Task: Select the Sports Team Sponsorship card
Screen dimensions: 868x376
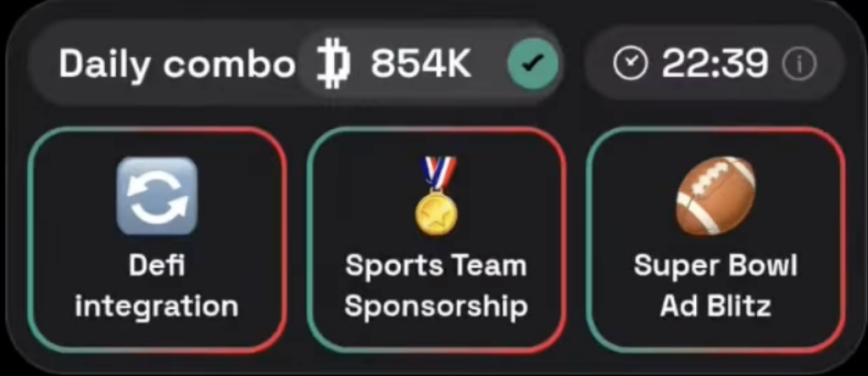Action: point(437,239)
